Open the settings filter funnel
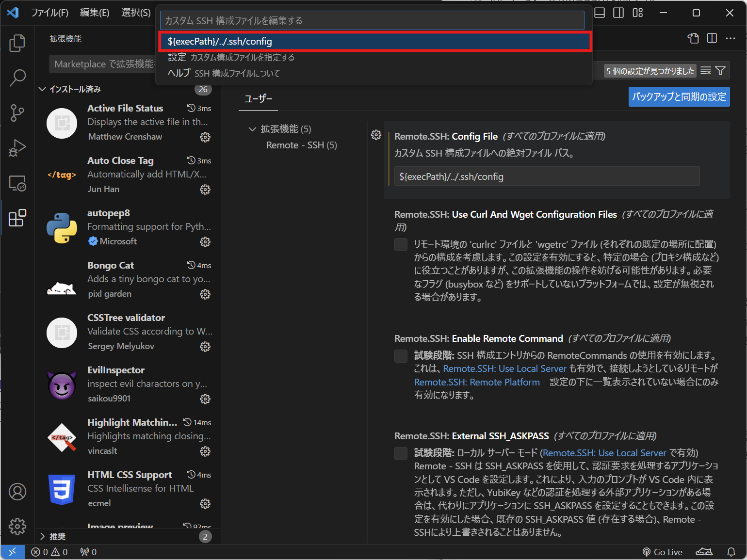747x560 pixels. [721, 71]
